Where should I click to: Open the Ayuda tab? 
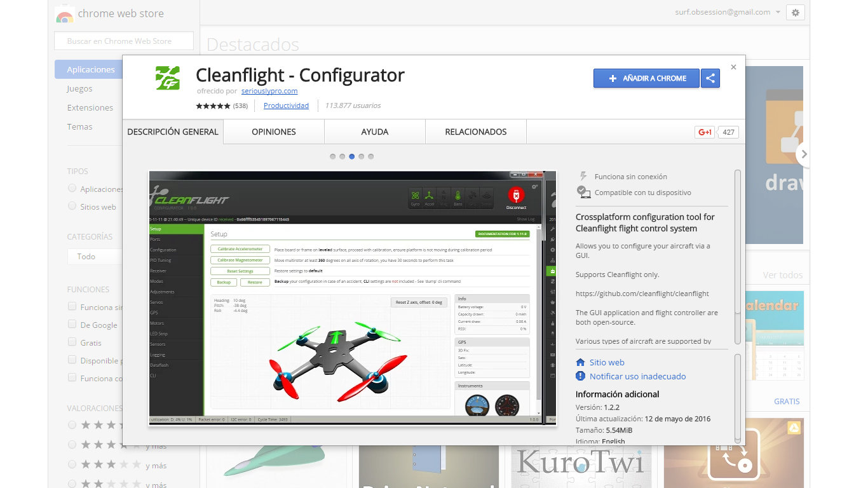click(x=375, y=132)
